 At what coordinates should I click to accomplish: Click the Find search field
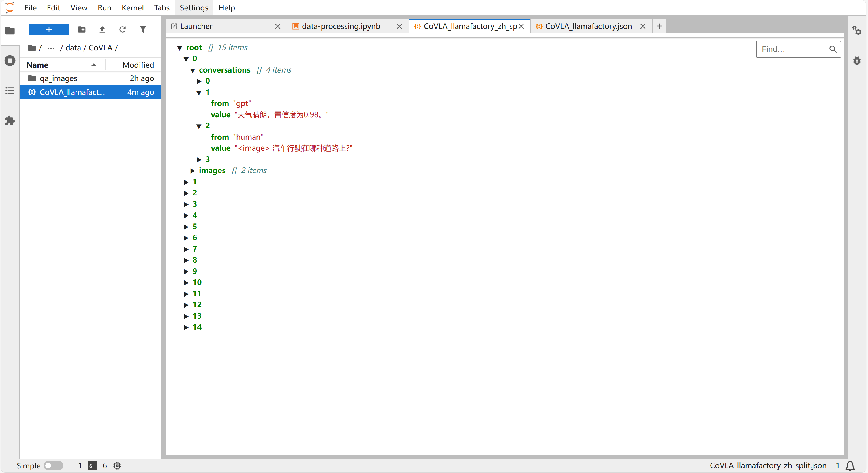[792, 49]
